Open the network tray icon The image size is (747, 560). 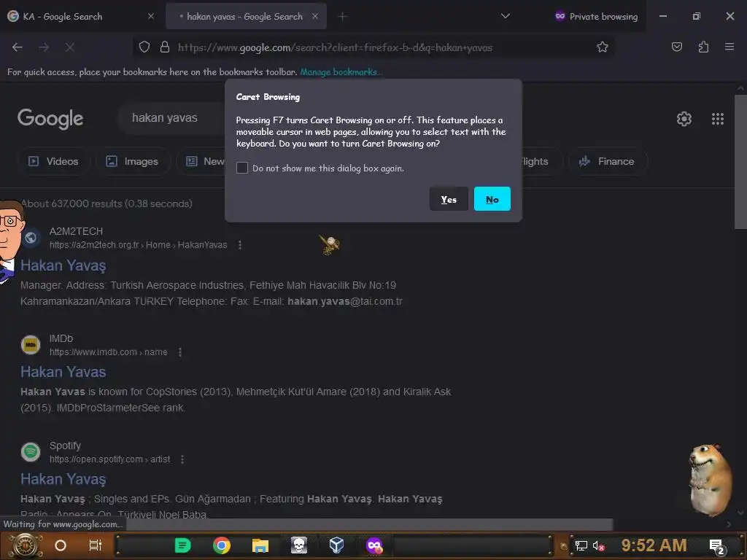pos(581,545)
